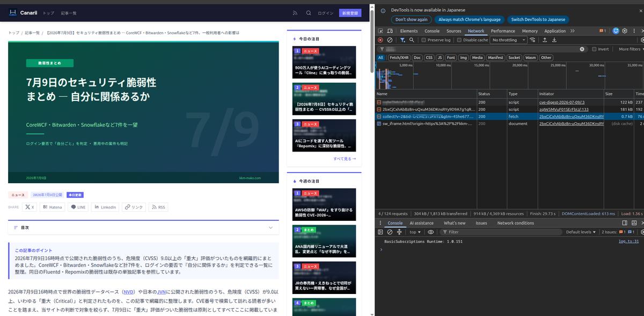Open the console context 'top' dropdown
644x316 pixels.
click(415, 232)
